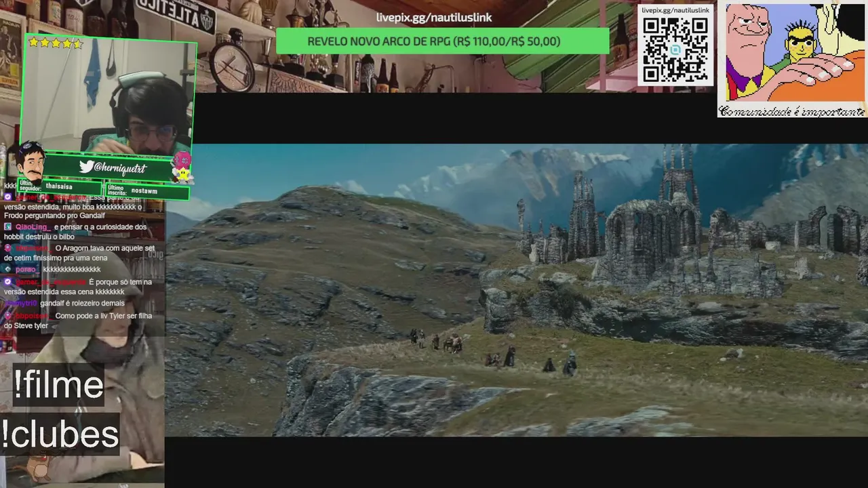Click the 'Comunidade é importante' caption

coord(792,110)
